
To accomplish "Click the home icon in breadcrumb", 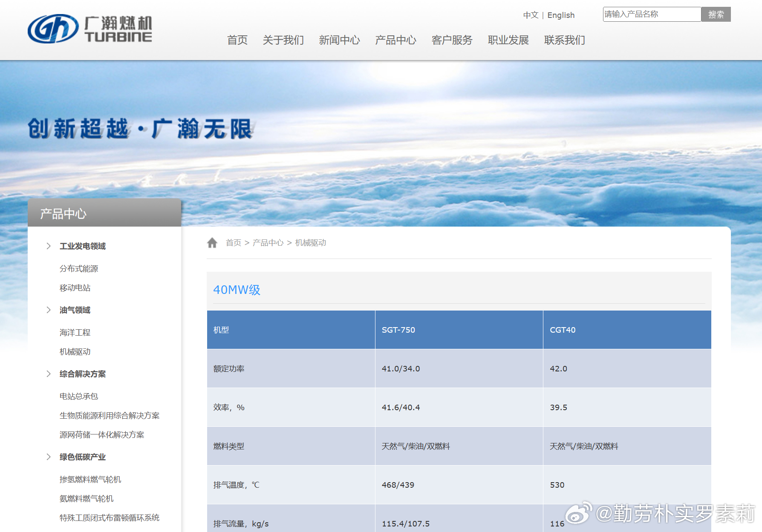I will coord(212,243).
